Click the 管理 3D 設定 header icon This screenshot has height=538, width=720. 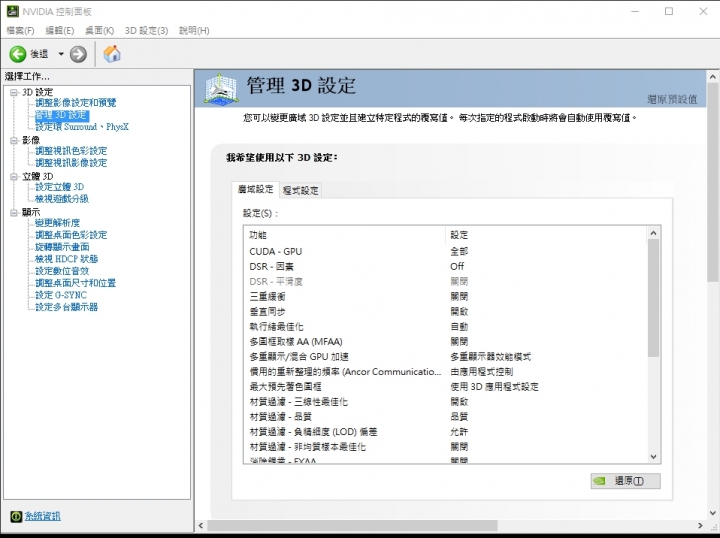221,89
